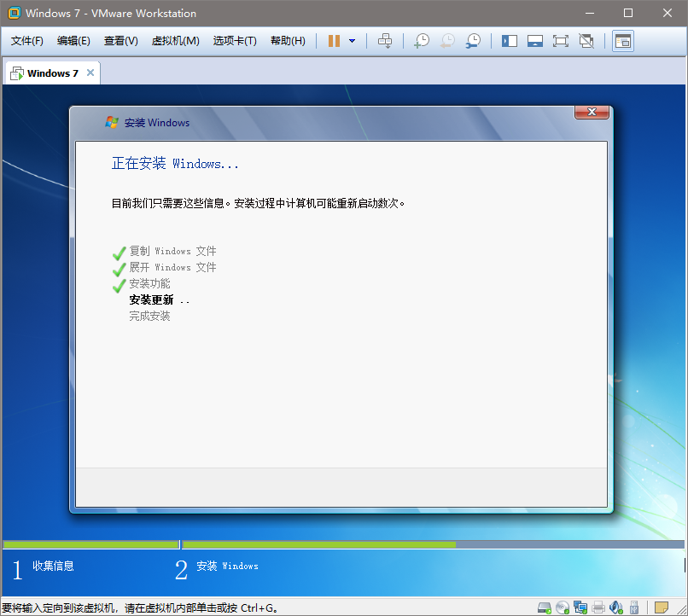Click the printer status icon
Image resolution: width=688 pixels, height=616 pixels.
point(598,607)
